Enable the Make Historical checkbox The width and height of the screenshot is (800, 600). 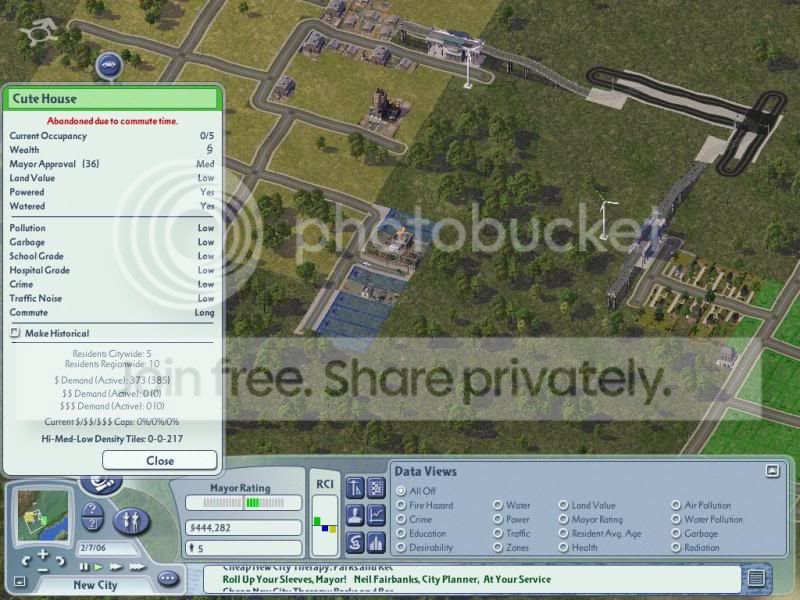[15, 333]
